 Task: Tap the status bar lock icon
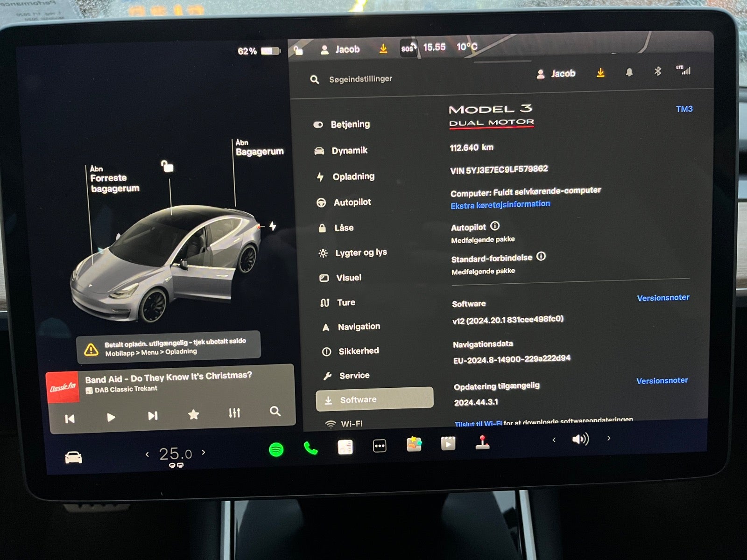298,50
